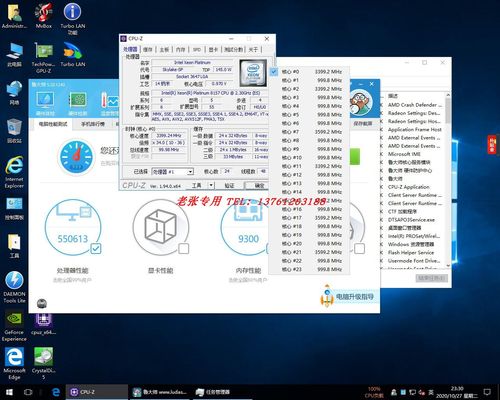
Task: Select 核心 #23 in the core list
Action: point(309,269)
